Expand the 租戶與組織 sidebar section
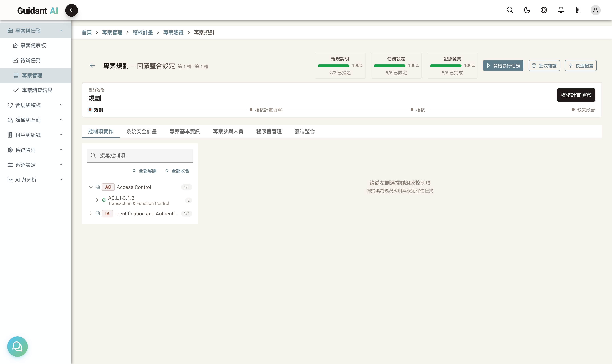This screenshot has height=364, width=612. [36, 135]
